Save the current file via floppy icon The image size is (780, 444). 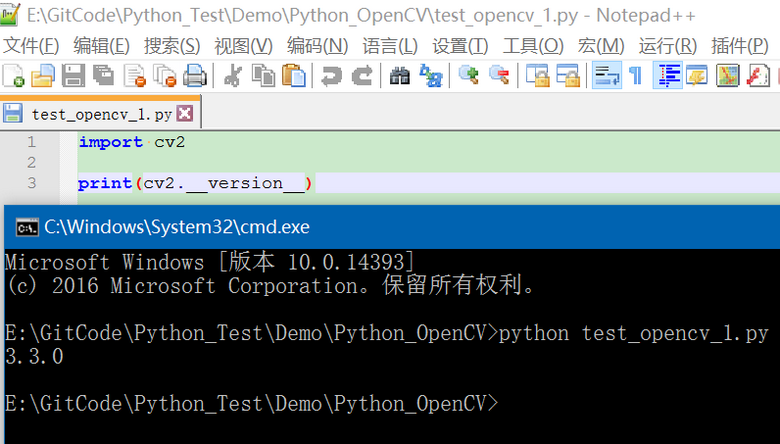pyautogui.click(x=73, y=76)
